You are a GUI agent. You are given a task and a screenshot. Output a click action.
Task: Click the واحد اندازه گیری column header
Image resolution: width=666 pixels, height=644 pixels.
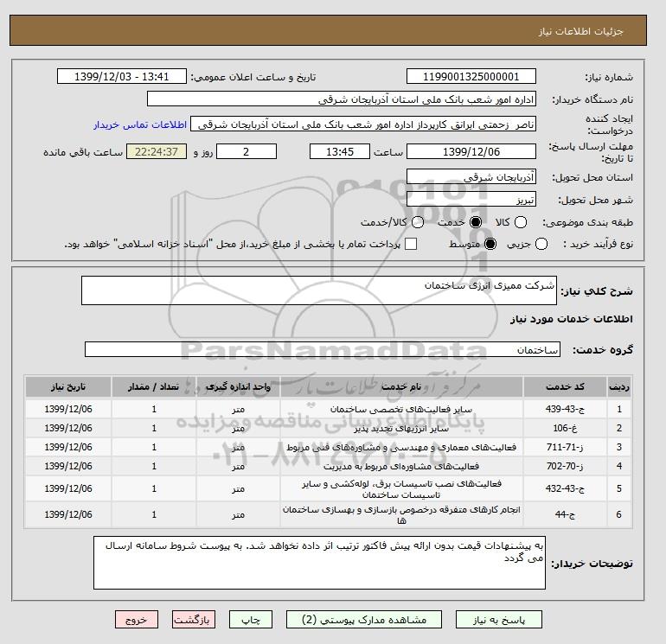pyautogui.click(x=238, y=386)
